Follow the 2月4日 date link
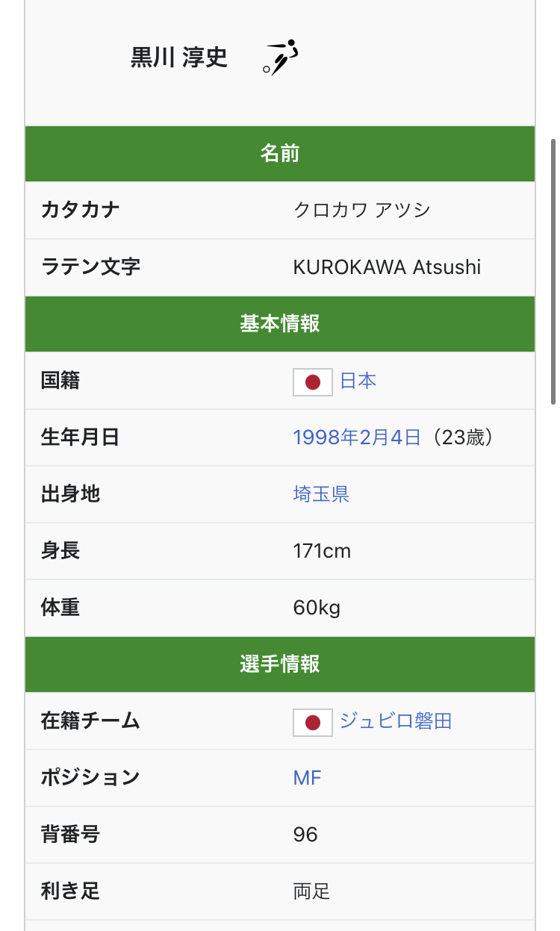This screenshot has width=560, height=931. [392, 438]
